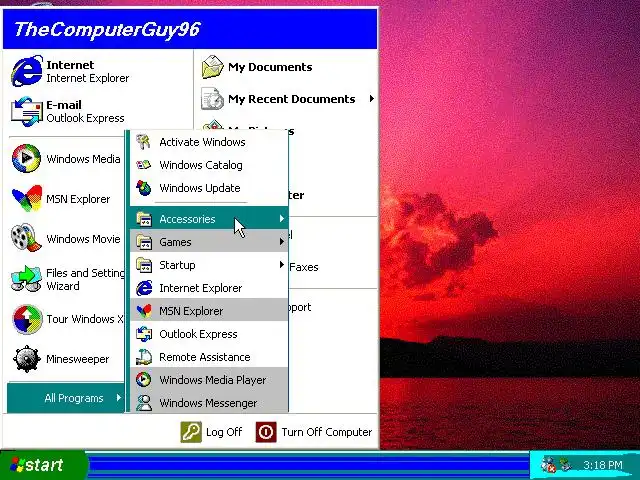Image resolution: width=640 pixels, height=480 pixels.
Task: Choose Windows Media Player menu entry
Action: tap(209, 380)
